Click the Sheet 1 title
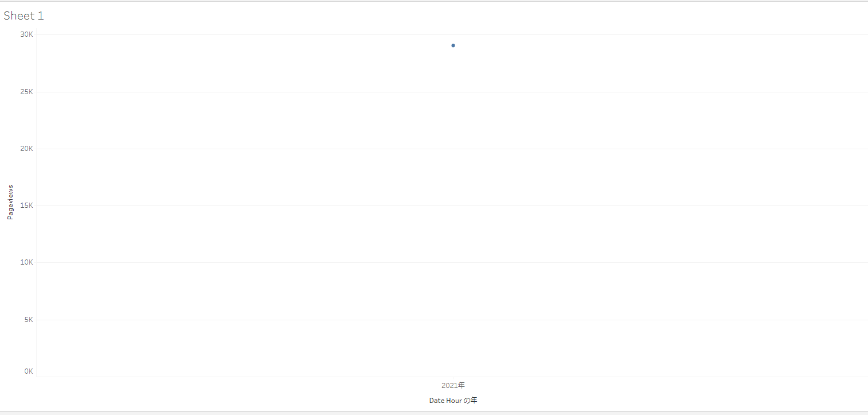Viewport: 868px width, 415px height. pyautogui.click(x=24, y=16)
